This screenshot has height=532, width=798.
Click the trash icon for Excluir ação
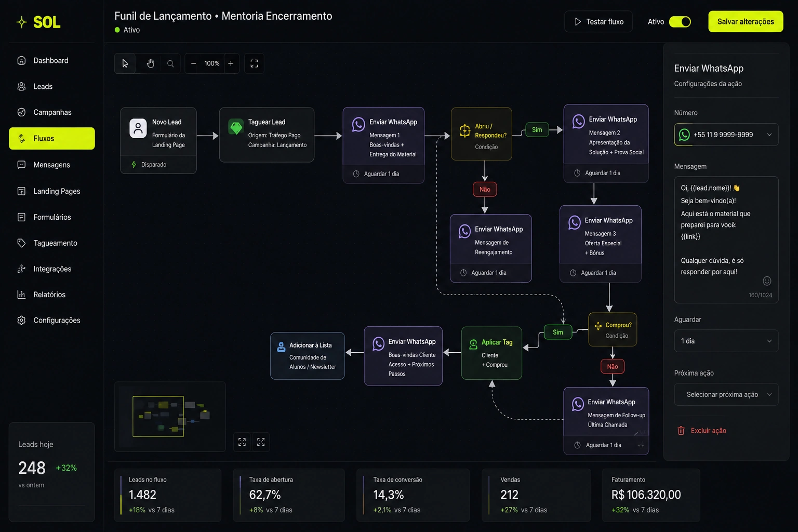tap(681, 431)
